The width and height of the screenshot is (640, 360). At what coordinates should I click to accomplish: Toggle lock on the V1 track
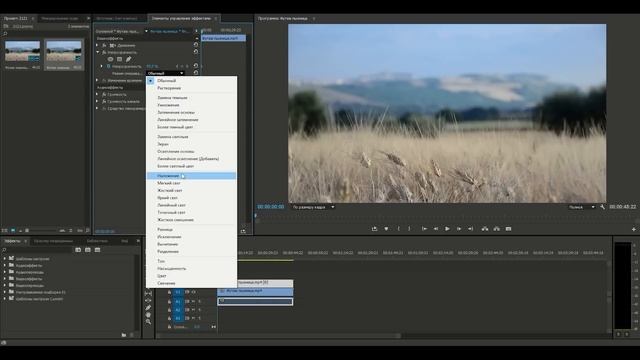(x=169, y=292)
